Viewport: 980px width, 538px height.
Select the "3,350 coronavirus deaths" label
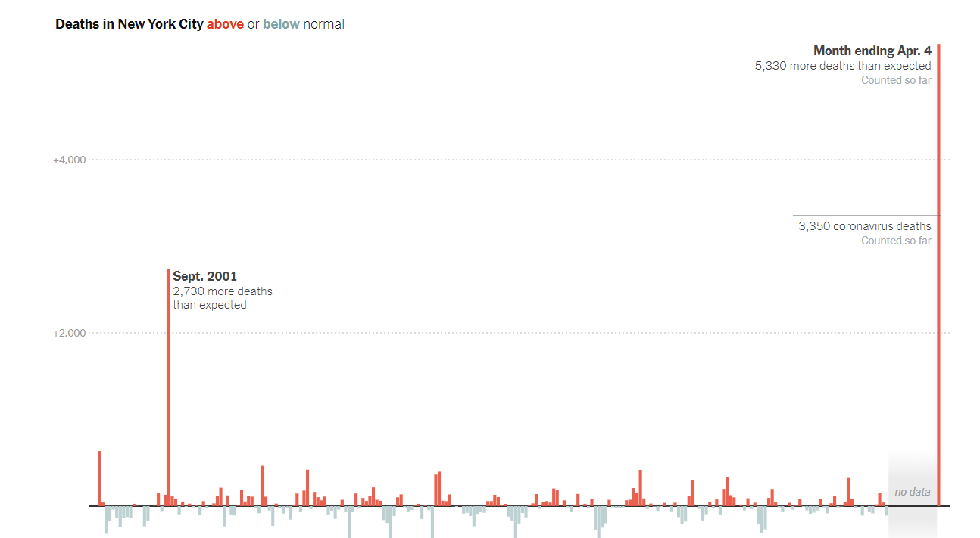pyautogui.click(x=864, y=226)
